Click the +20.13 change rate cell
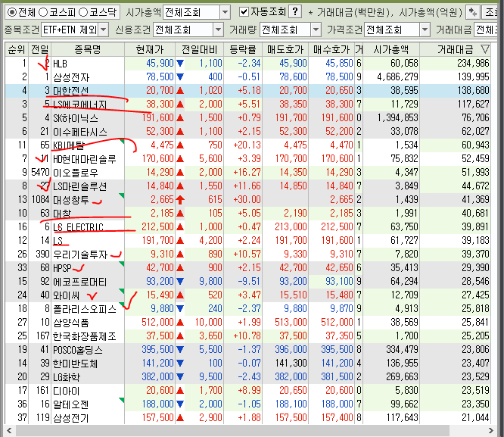 click(243, 145)
